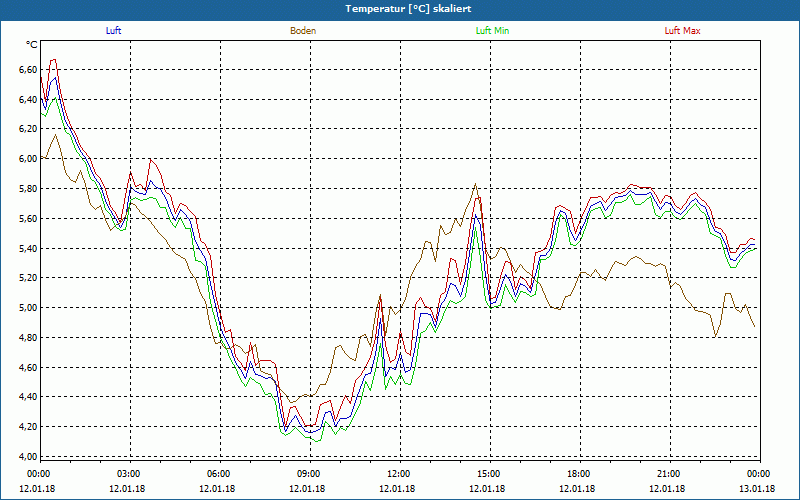Click the 5,40 y-axis value
This screenshot has height=500, width=800.
click(28, 248)
